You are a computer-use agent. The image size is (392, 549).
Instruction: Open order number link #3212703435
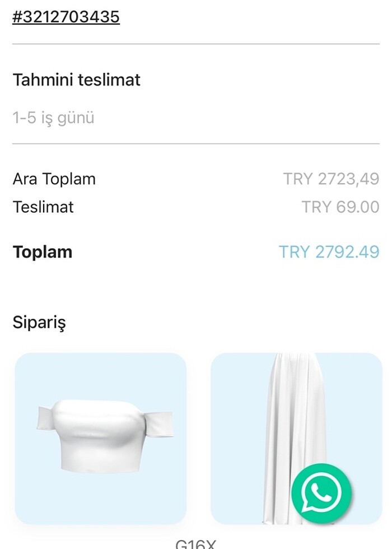click(x=66, y=16)
